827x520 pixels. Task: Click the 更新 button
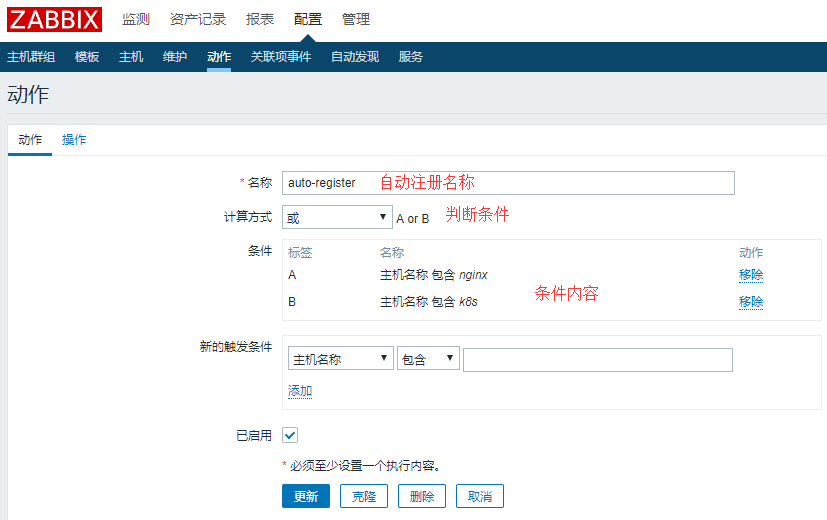(305, 496)
